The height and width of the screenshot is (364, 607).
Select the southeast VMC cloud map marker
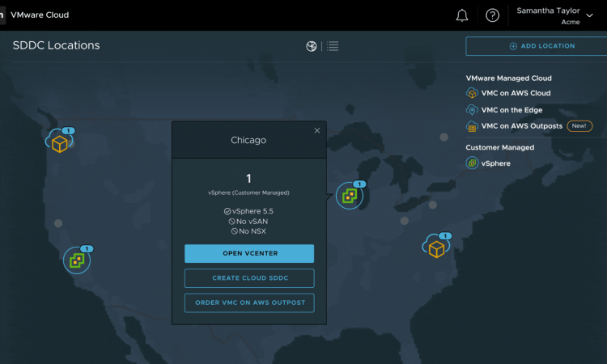(436, 246)
